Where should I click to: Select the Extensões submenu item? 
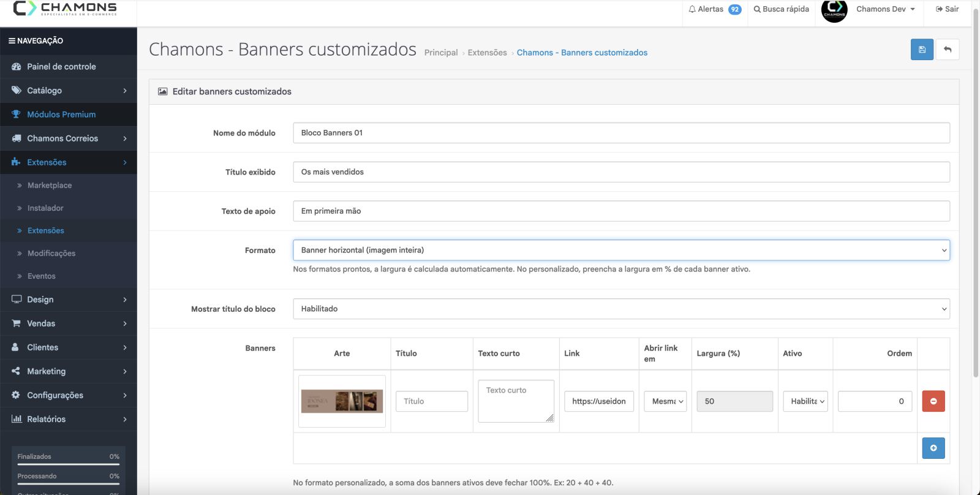(69, 231)
